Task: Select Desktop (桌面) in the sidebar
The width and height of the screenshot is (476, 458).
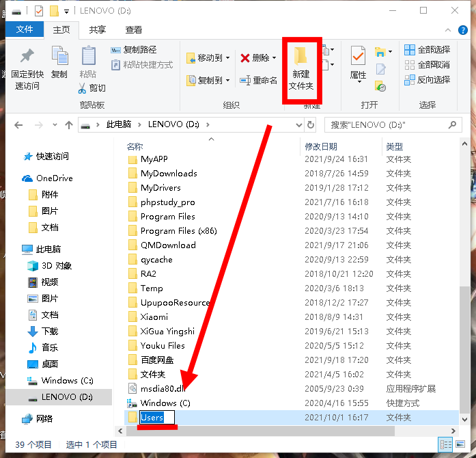Action: click(43, 364)
